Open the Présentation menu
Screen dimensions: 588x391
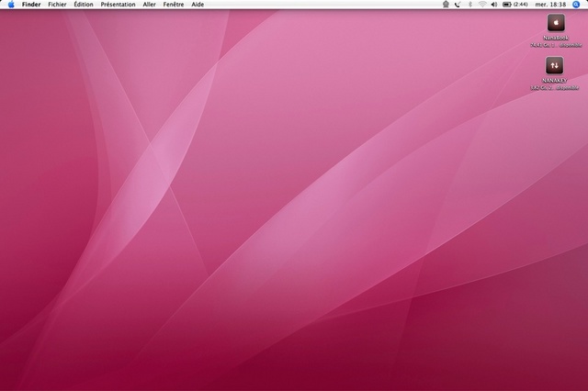[x=118, y=5]
